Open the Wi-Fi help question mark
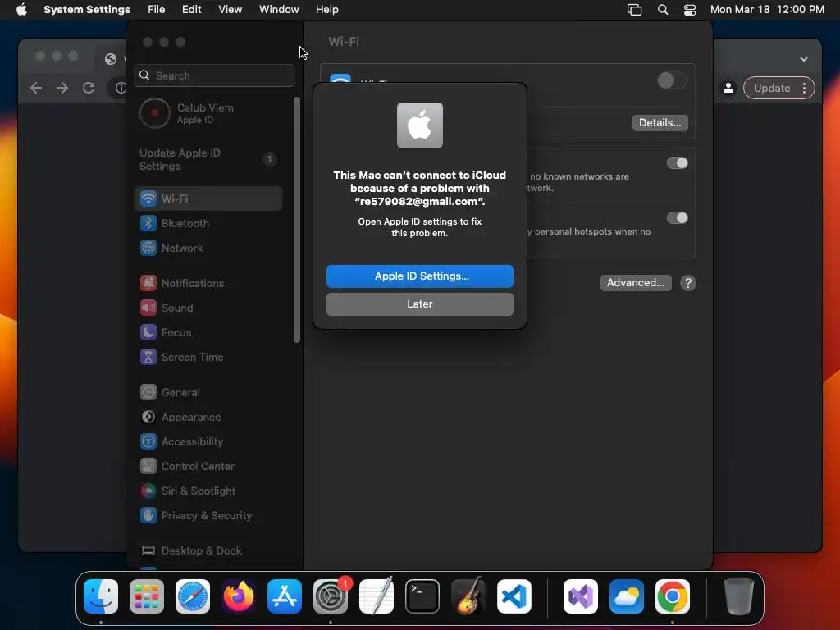 click(688, 283)
